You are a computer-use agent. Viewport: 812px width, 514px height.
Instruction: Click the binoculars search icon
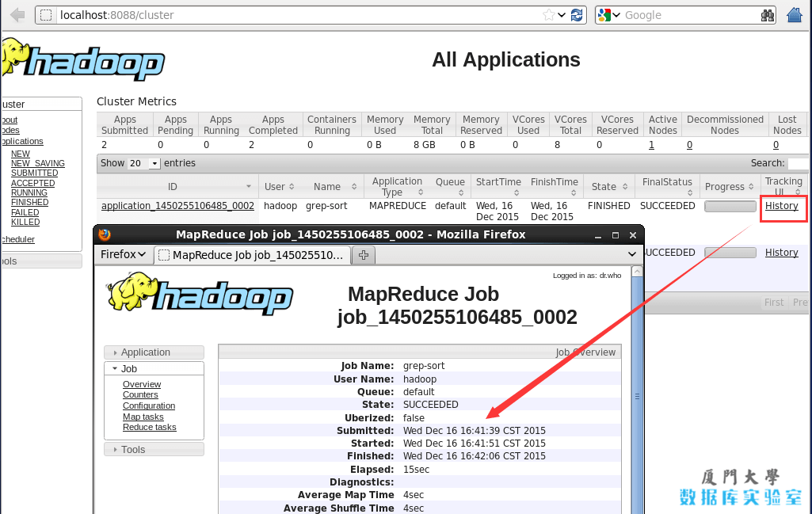point(768,15)
